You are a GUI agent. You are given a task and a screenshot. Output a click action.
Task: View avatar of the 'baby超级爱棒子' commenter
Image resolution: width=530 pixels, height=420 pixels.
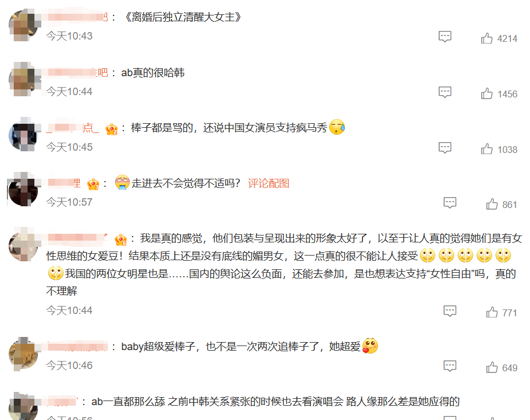tap(24, 354)
